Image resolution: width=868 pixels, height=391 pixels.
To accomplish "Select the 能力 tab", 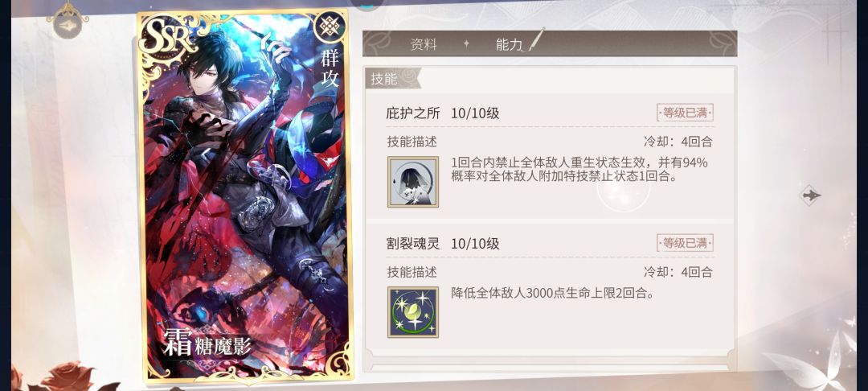I will point(510,45).
